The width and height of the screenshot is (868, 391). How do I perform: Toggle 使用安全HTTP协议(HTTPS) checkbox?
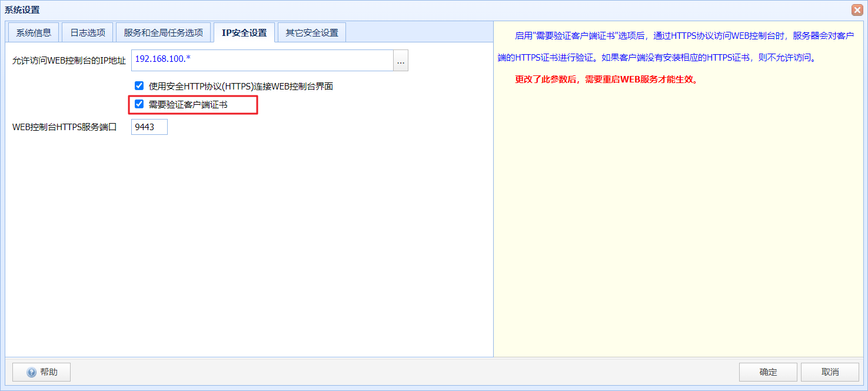pos(139,86)
